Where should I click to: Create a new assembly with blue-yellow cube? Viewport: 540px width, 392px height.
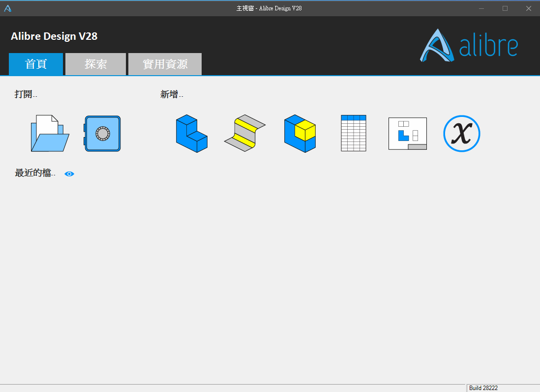point(300,134)
